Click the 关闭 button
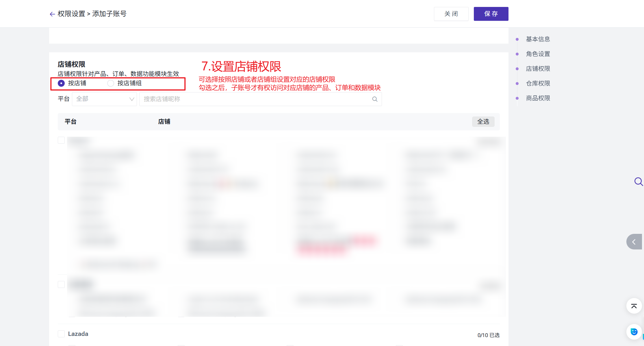The width and height of the screenshot is (644, 346). click(451, 14)
